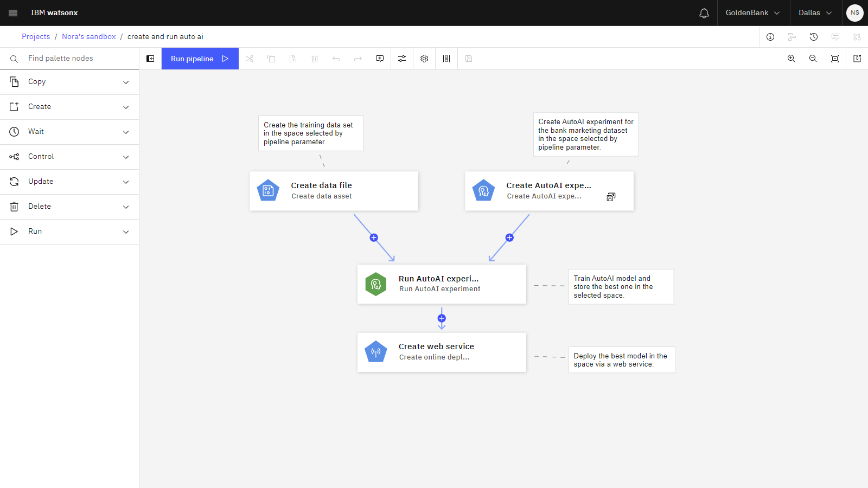Screen dimensions: 868x488
Task: Click the Paste icon in the toolbar
Action: (x=293, y=59)
